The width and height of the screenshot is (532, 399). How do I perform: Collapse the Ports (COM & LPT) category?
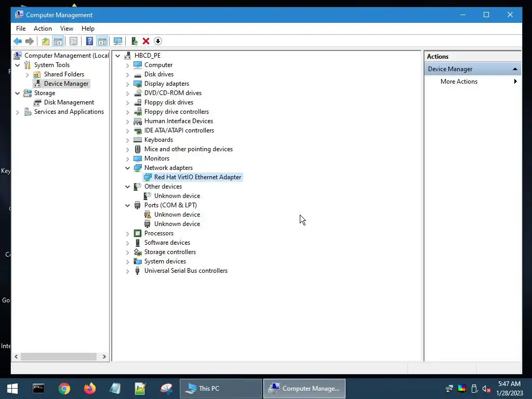(128, 205)
